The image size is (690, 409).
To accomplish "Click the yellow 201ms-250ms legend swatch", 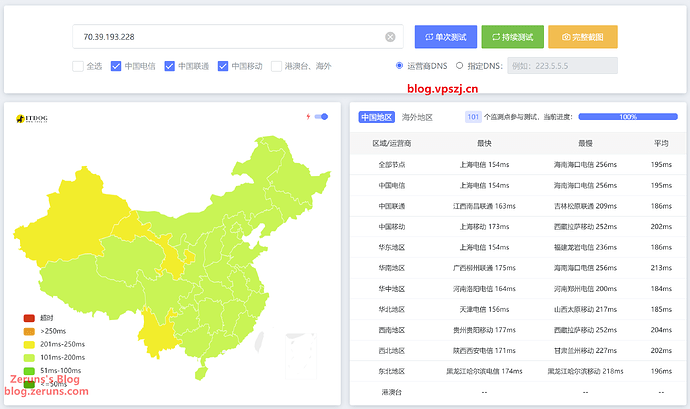I will (29, 344).
